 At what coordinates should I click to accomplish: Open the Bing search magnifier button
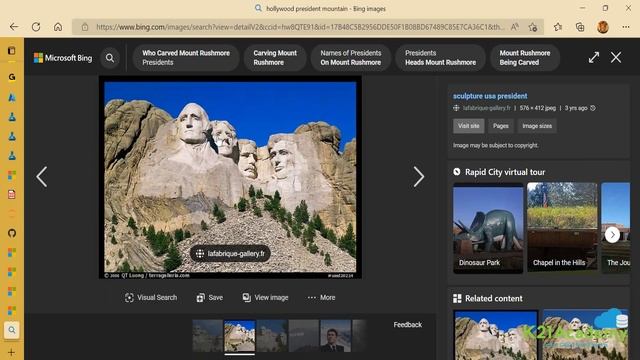point(110,58)
